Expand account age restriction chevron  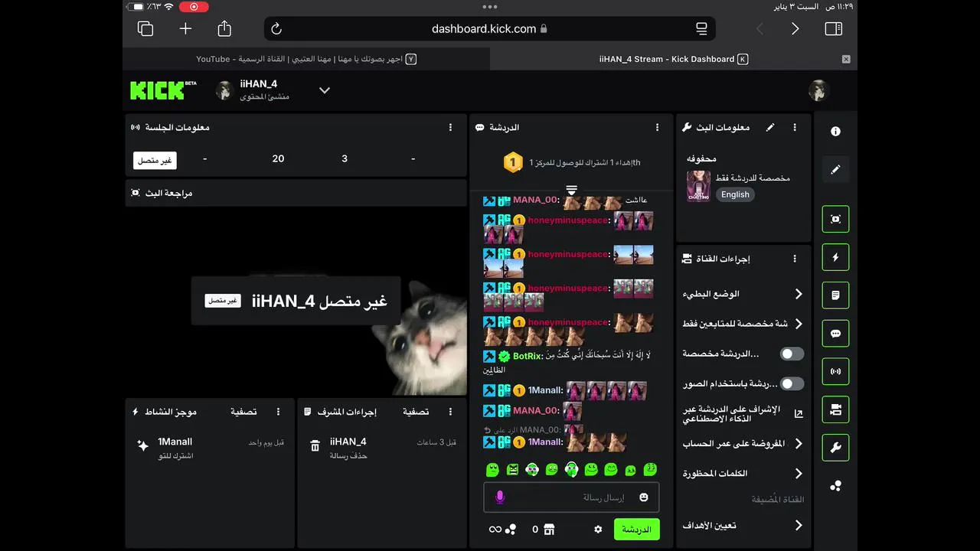click(799, 443)
